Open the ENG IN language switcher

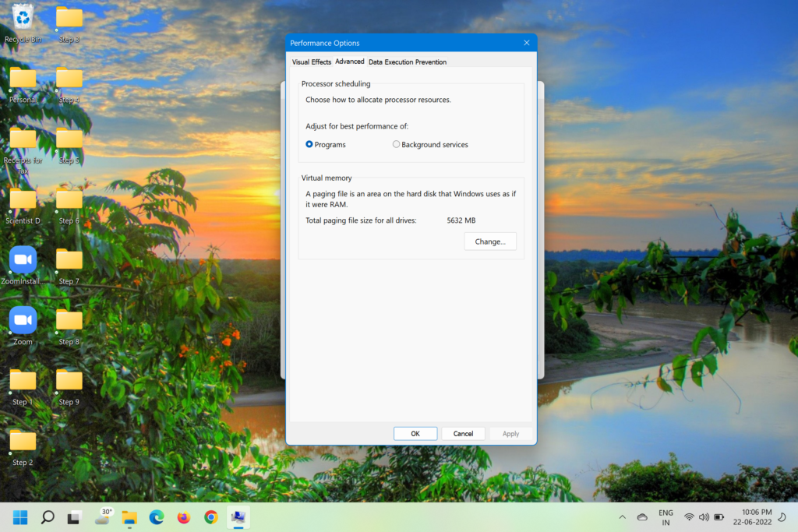click(x=666, y=517)
